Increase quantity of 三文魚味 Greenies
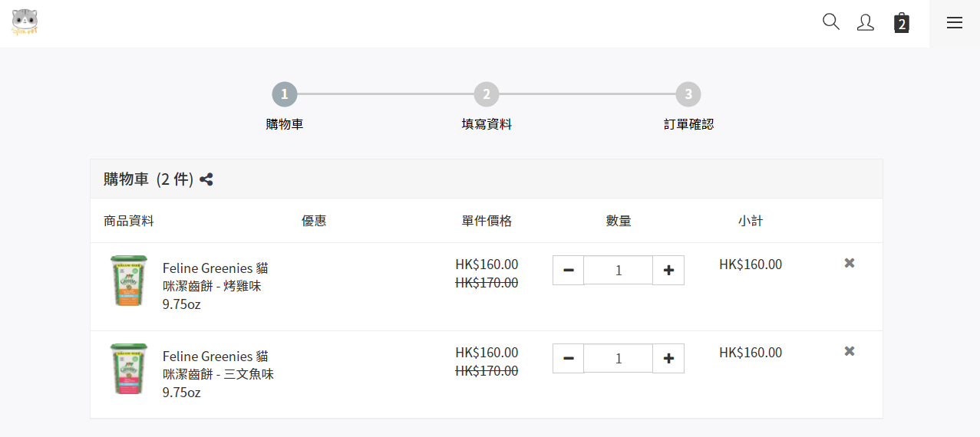Viewport: 980px width, 437px height. (x=668, y=358)
